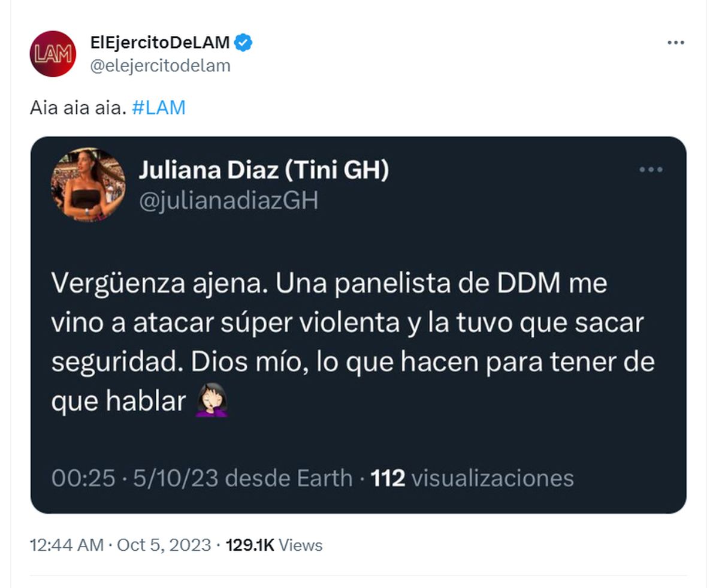719x588 pixels.
Task: Click the "Aia aia aia." tweet text
Action: 77,107
